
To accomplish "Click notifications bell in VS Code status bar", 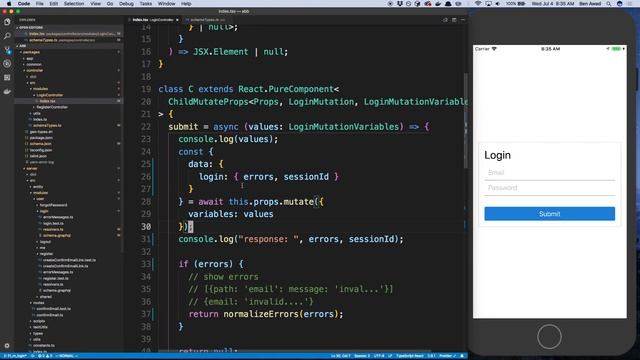I will [462, 356].
